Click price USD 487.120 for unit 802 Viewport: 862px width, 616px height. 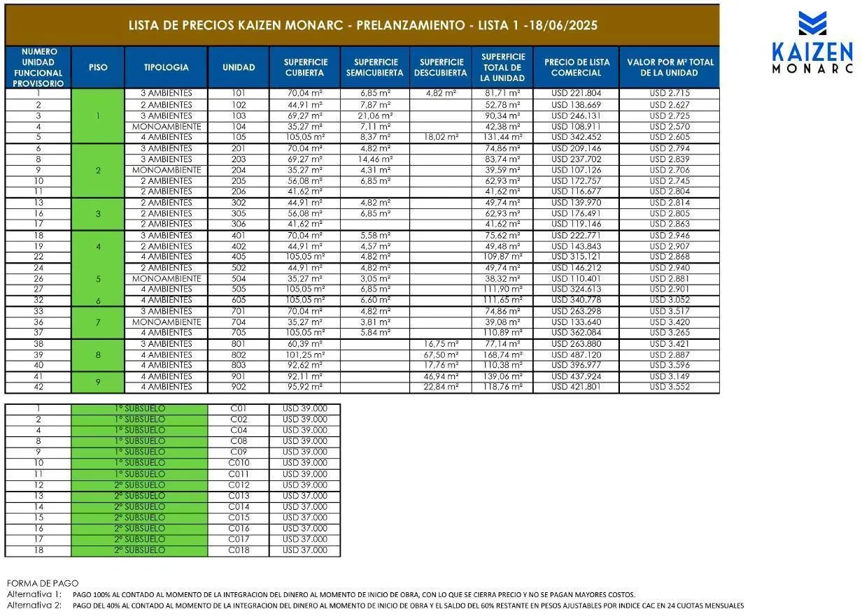click(576, 354)
